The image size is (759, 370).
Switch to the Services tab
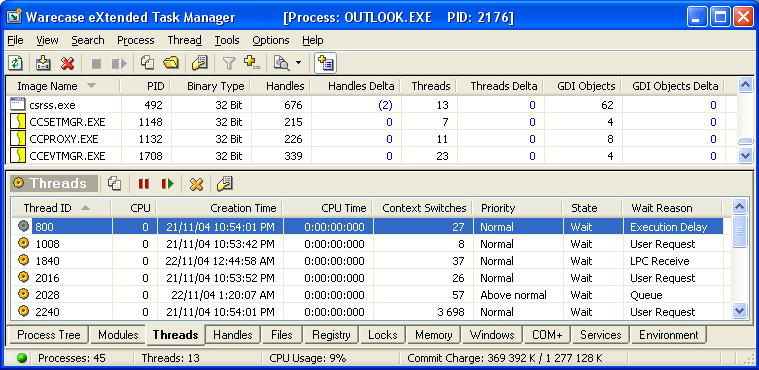click(600, 335)
